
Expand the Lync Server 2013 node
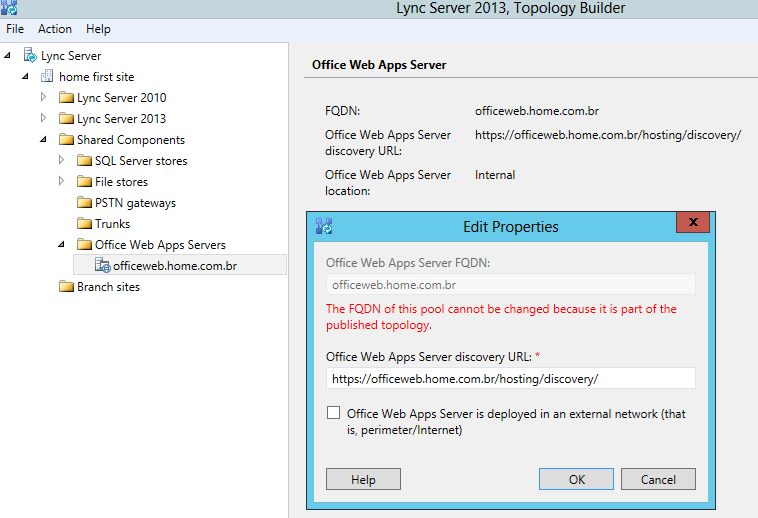(43, 119)
